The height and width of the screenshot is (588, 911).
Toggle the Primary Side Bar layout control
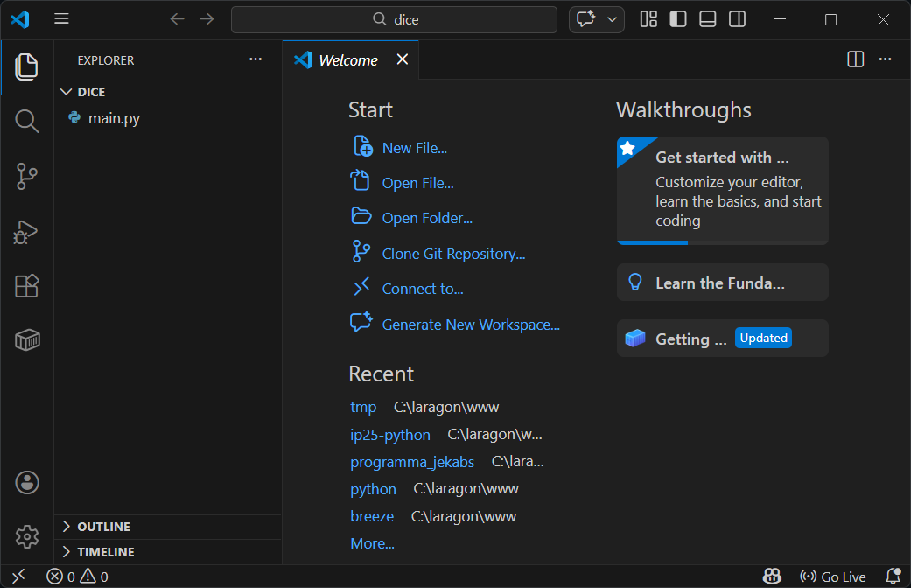click(x=678, y=18)
